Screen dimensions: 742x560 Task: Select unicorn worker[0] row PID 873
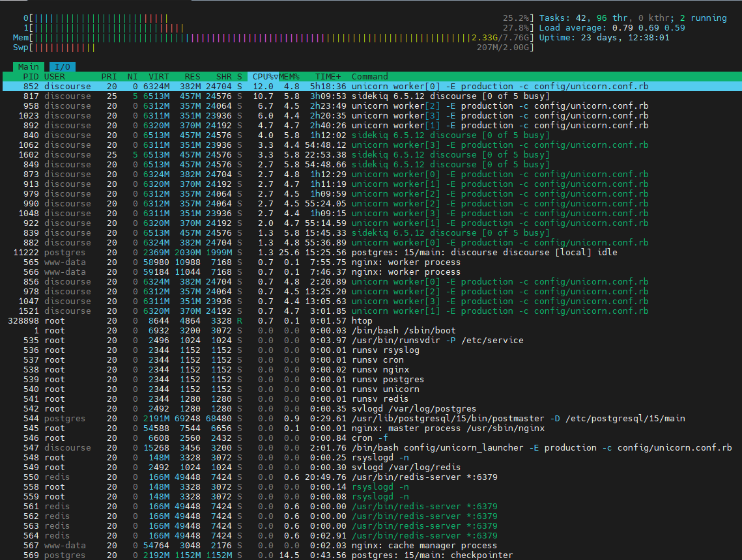pos(371,175)
